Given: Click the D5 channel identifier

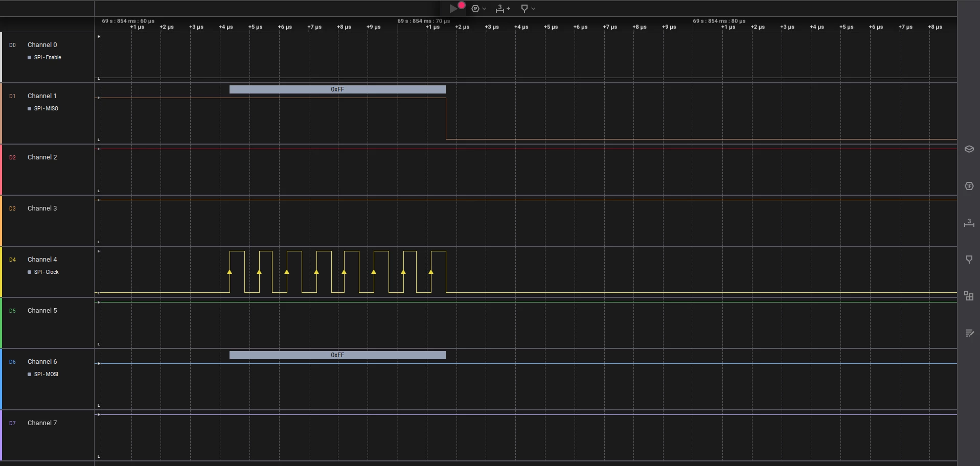Looking at the screenshot, I should [x=12, y=311].
